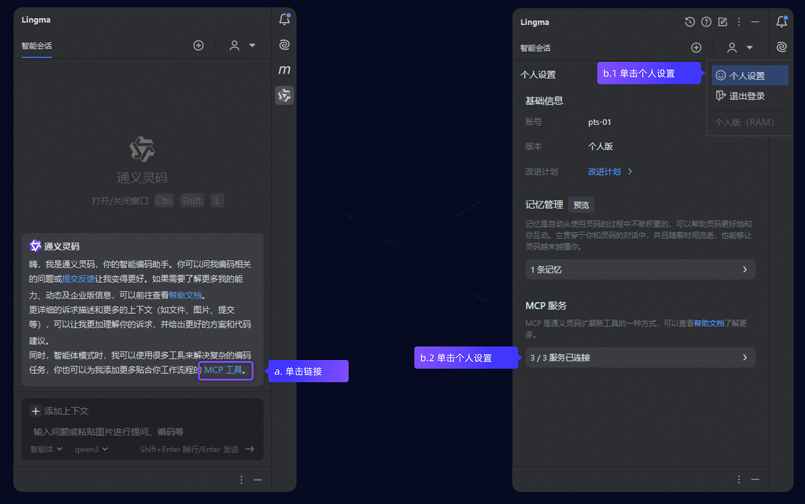
Task: Start new chat with plus icon, right panel
Action: click(696, 48)
